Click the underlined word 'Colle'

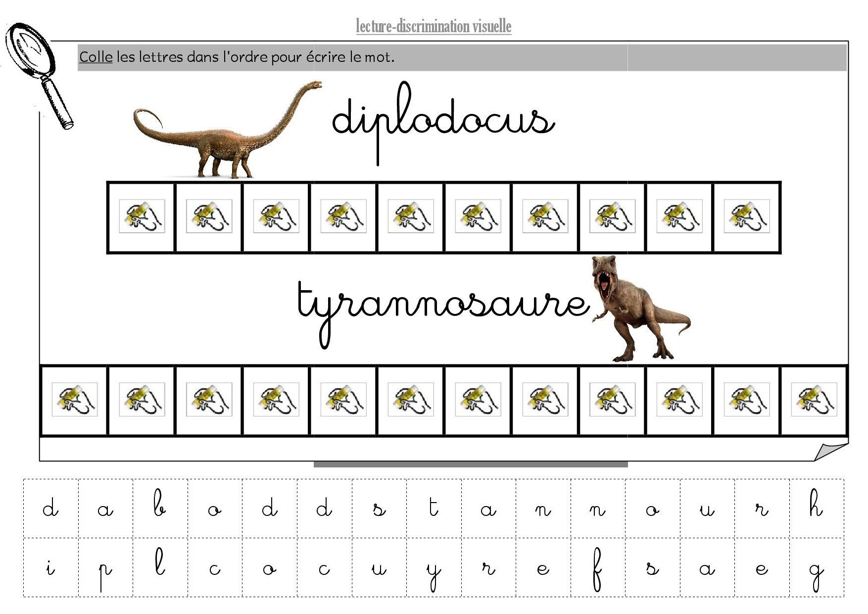coord(96,57)
